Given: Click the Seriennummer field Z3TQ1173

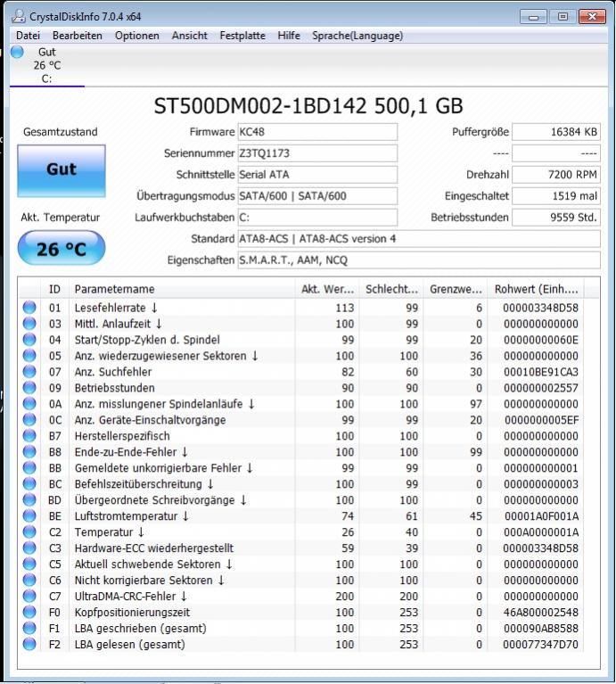Looking at the screenshot, I should click(317, 153).
